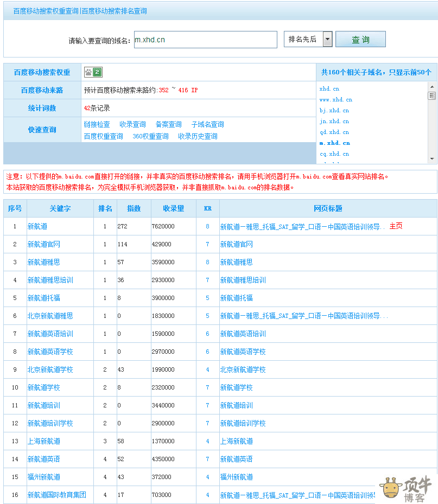Screen dimensions: 438x504
Task: Click the subdomain list scroll-up arrow
Action: [432, 86]
